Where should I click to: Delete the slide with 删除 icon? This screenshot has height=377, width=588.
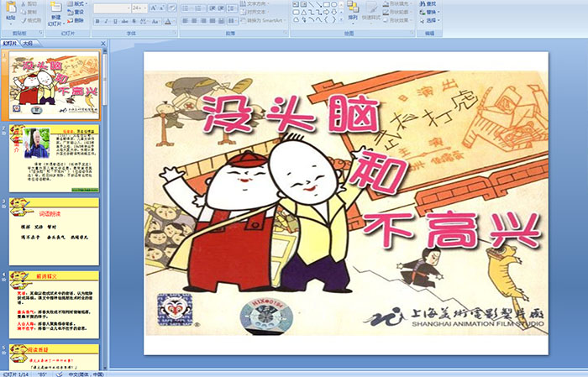pyautogui.click(x=70, y=20)
